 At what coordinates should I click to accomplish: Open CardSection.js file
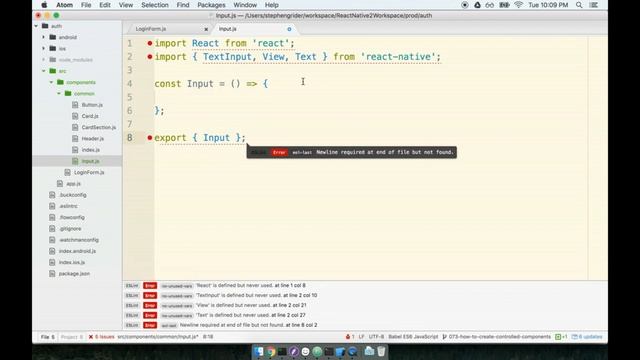point(98,127)
